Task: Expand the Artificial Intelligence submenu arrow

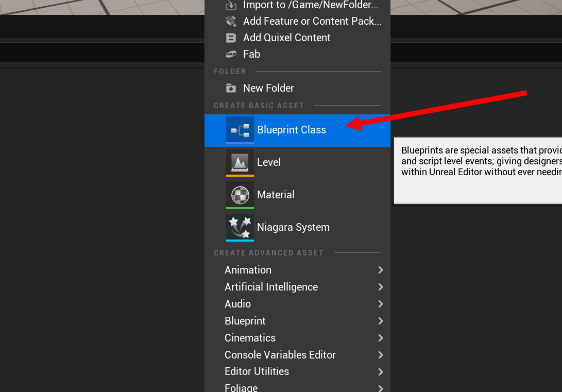Action: click(381, 287)
